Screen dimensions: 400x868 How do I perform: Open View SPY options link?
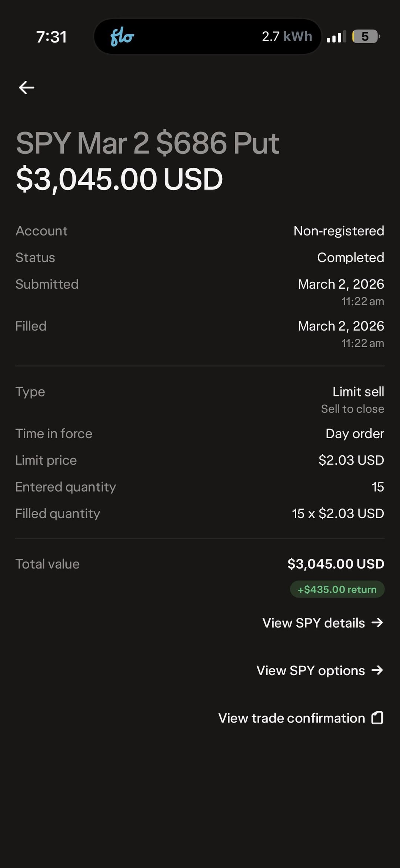[x=310, y=670]
